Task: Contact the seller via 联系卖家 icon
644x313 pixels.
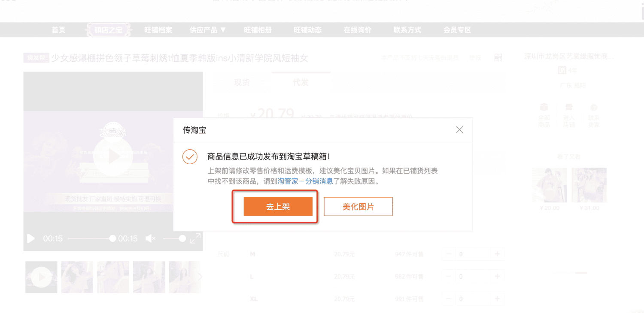Action: point(594,108)
